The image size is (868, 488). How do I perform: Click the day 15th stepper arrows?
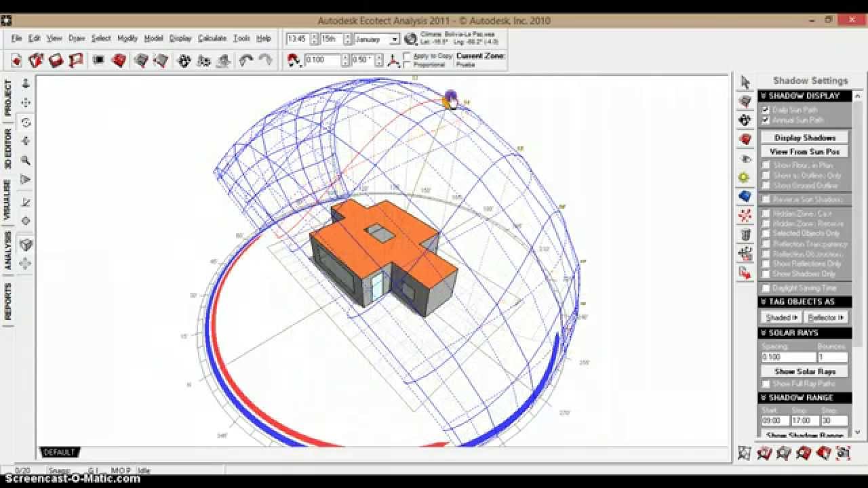pos(347,39)
